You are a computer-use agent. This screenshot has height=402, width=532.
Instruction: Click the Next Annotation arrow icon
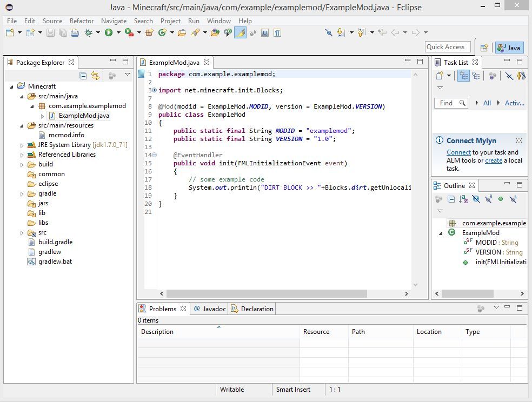[341, 32]
